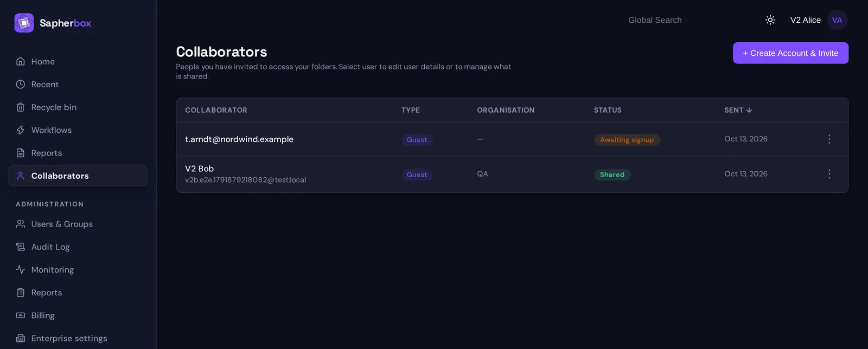Open the VA user avatar
868x349 pixels.
pos(837,20)
